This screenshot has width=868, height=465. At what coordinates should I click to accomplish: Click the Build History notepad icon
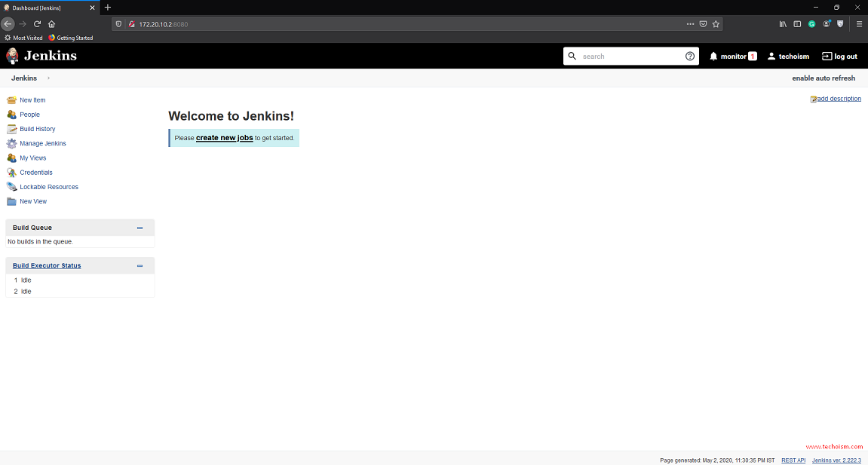11,129
